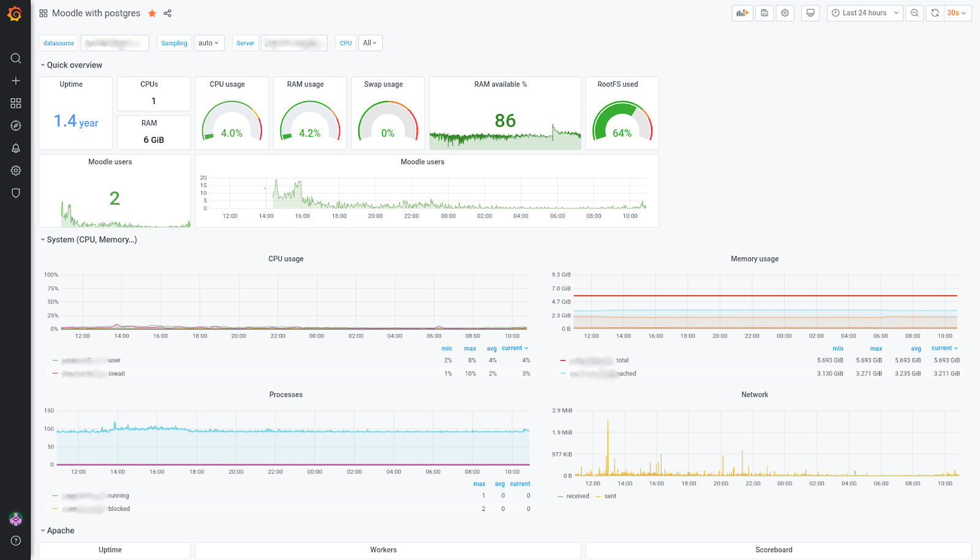Open the Sampling auto dropdown
Image resolution: width=980 pixels, height=560 pixels.
click(209, 43)
